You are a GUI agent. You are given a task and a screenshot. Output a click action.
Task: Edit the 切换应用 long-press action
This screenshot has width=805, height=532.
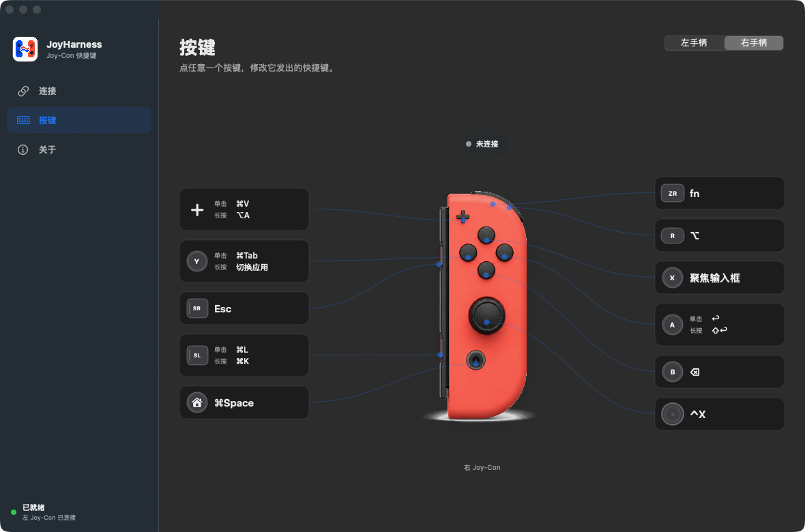[252, 267]
